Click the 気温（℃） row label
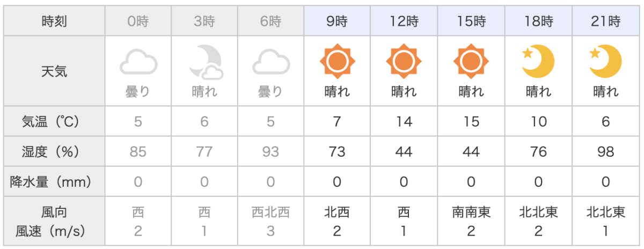The height and width of the screenshot is (249, 644). pyautogui.click(x=55, y=122)
